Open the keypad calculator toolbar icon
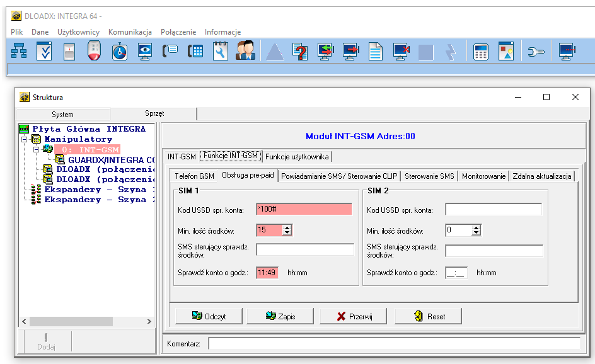Viewport: 595px width, 364px height. coord(480,52)
